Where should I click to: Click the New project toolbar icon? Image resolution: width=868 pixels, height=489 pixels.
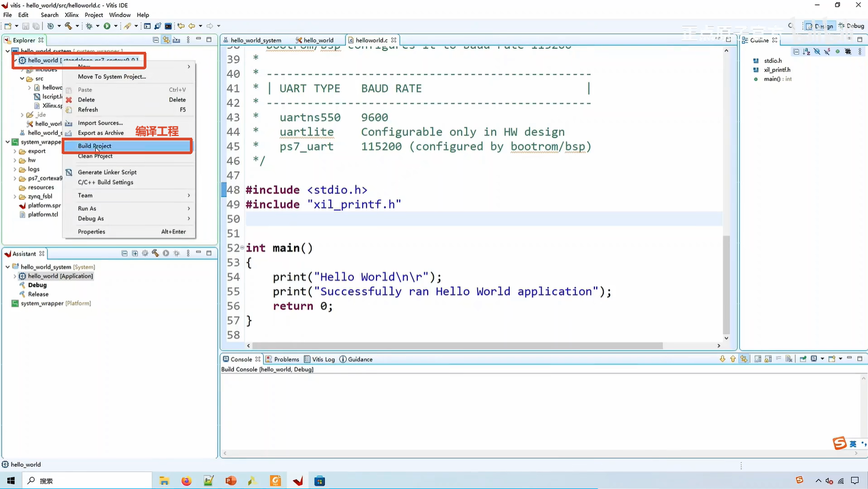8,26
